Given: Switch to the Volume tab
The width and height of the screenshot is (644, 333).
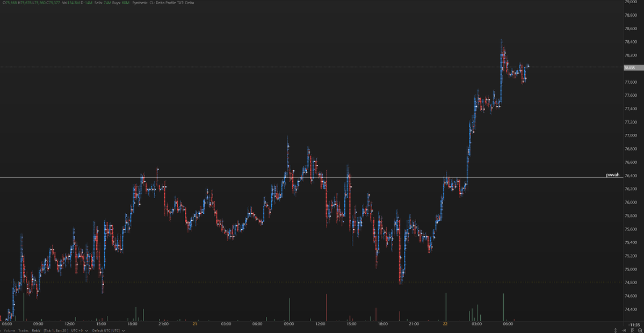Looking at the screenshot, I should [10, 330].
